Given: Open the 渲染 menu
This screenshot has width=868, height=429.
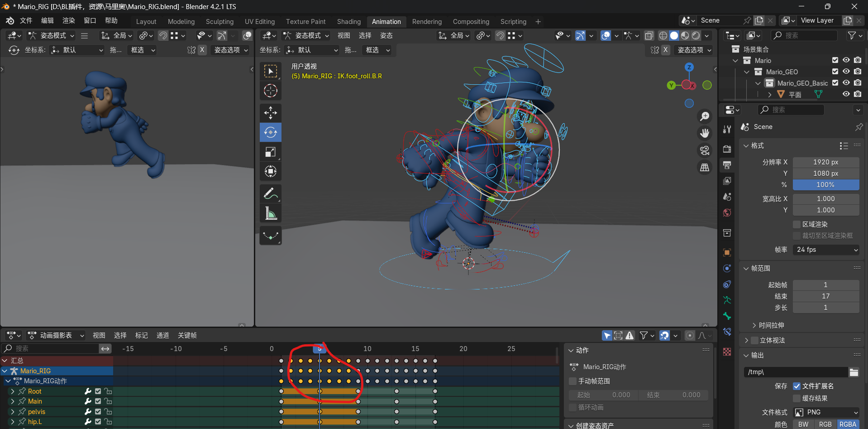Looking at the screenshot, I should coord(69,21).
